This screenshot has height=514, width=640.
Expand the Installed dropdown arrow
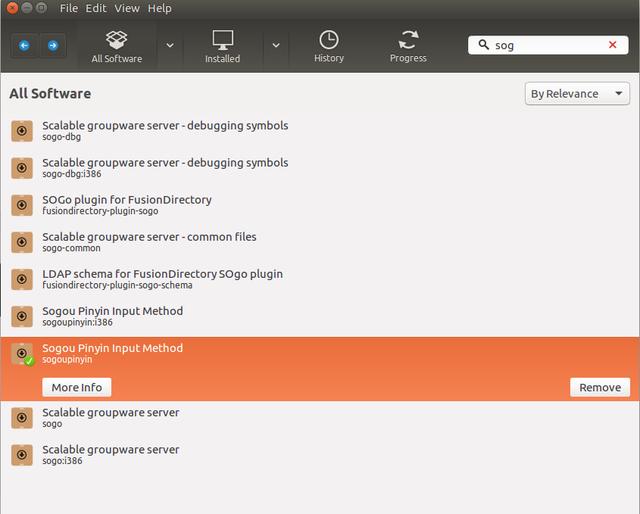[276, 45]
